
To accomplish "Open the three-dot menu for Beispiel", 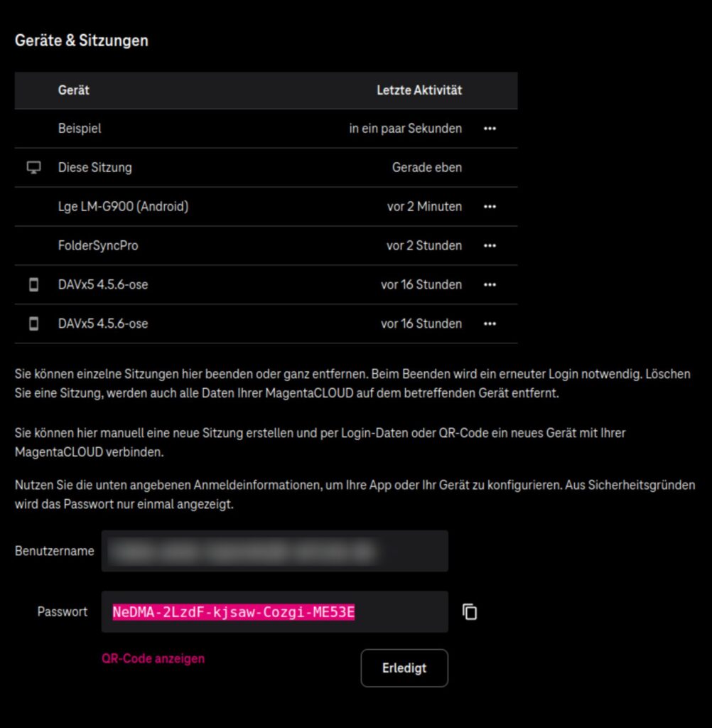I will click(x=490, y=129).
